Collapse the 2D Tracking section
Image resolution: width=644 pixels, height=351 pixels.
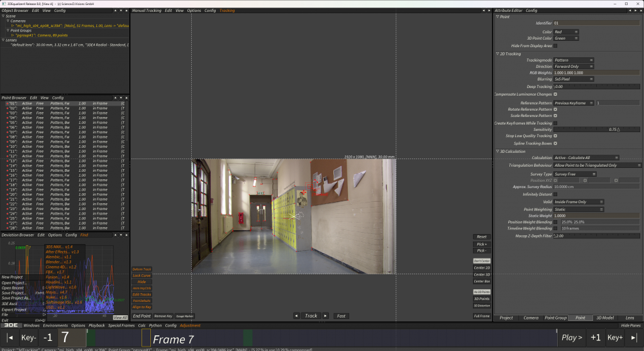tap(497, 54)
